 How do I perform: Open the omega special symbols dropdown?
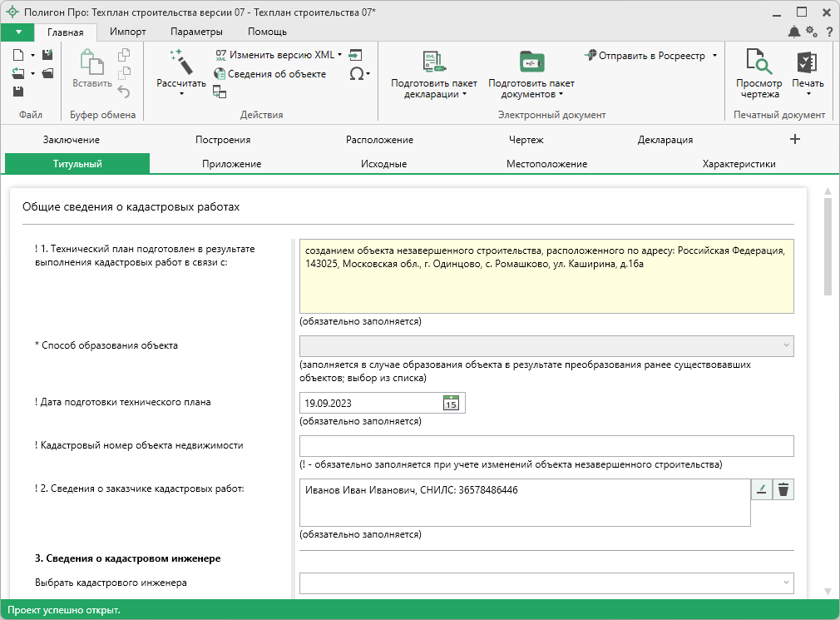(x=359, y=73)
